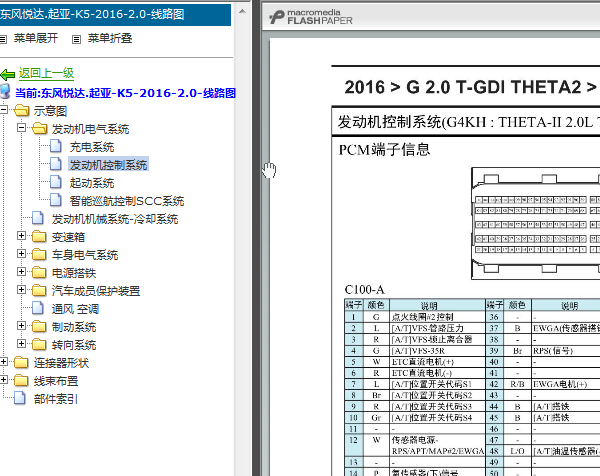Click the 起动系统 document icon

pos(56,182)
